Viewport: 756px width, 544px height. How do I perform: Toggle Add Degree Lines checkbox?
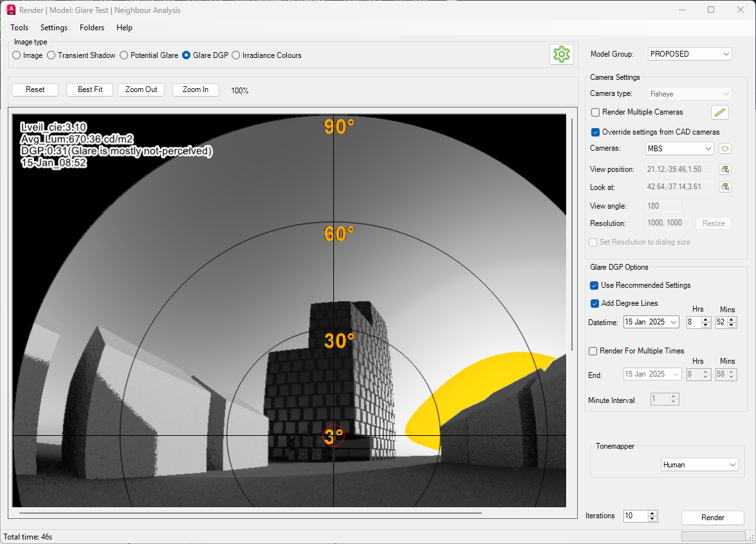[595, 303]
